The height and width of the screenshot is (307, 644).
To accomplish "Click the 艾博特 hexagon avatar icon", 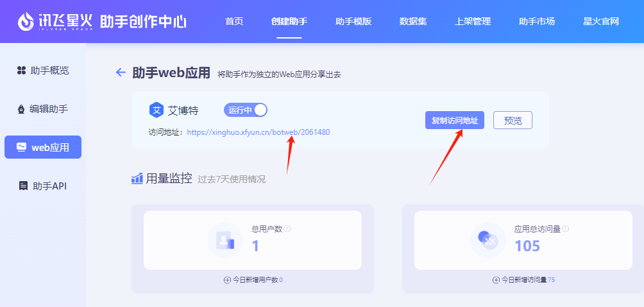I will pos(157,110).
